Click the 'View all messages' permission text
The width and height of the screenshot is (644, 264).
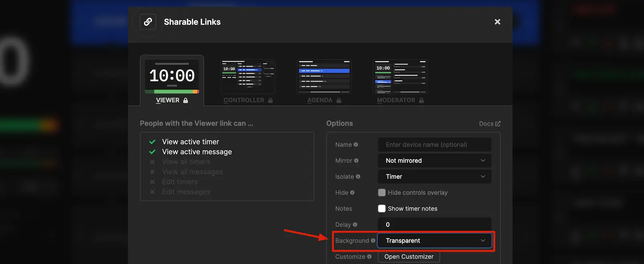tap(192, 172)
